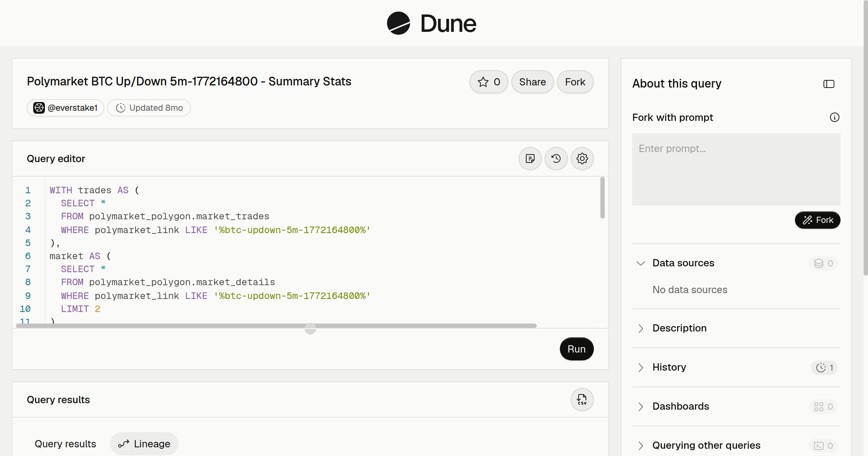Image resolution: width=868 pixels, height=456 pixels.
Task: Click the editor resize handle circle
Action: [x=310, y=329]
